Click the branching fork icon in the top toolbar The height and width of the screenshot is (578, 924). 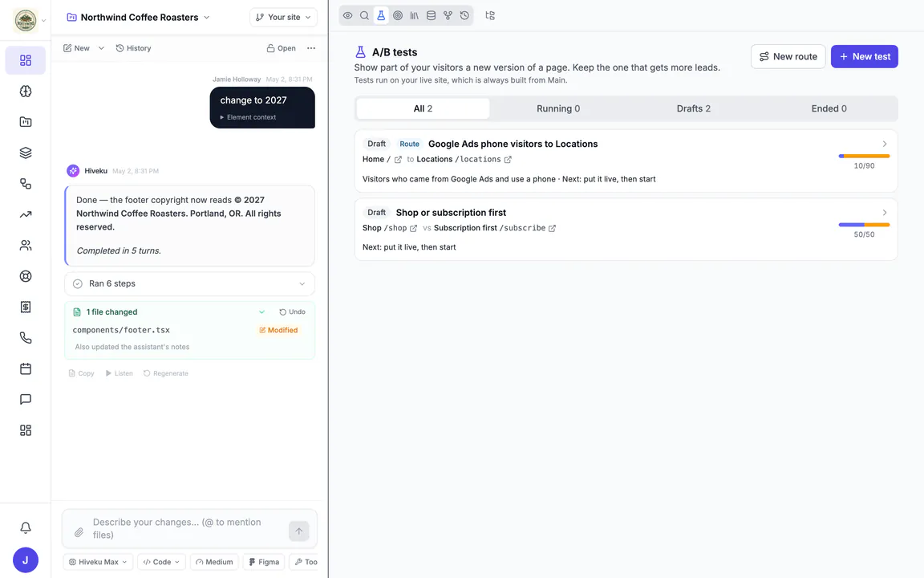(x=448, y=16)
